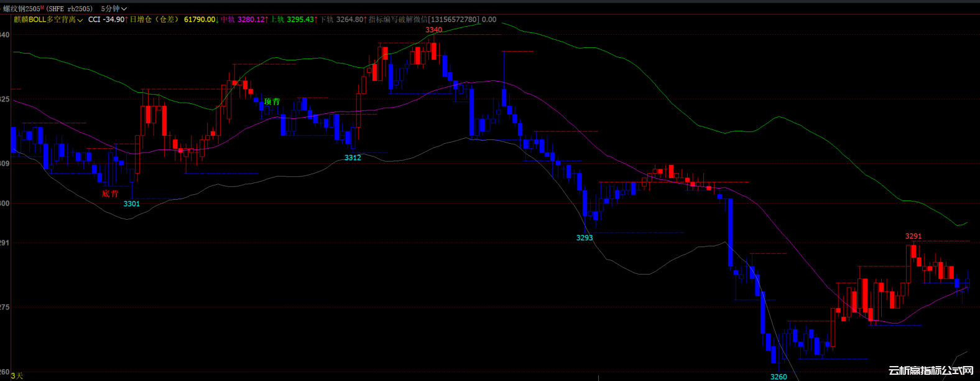Click the 上轨 3295.43 readout

292,19
